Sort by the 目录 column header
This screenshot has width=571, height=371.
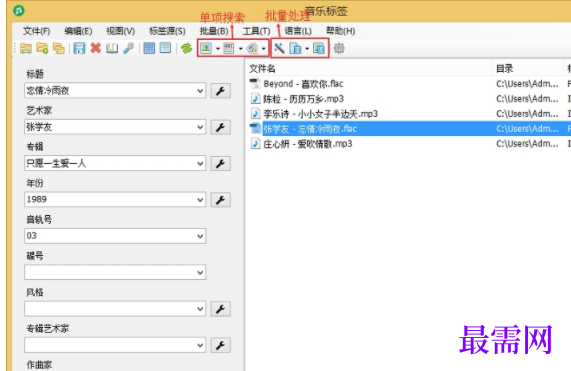[x=527, y=68]
